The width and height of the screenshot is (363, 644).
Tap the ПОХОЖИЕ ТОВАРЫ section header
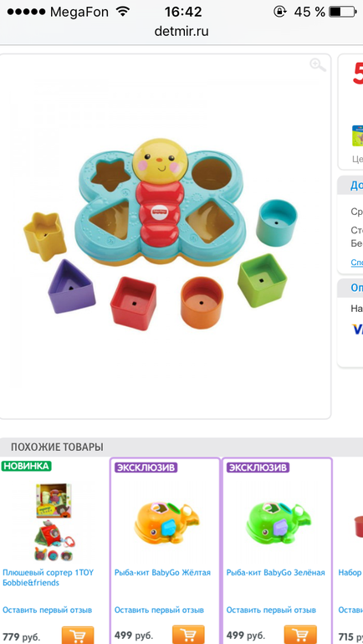57,447
